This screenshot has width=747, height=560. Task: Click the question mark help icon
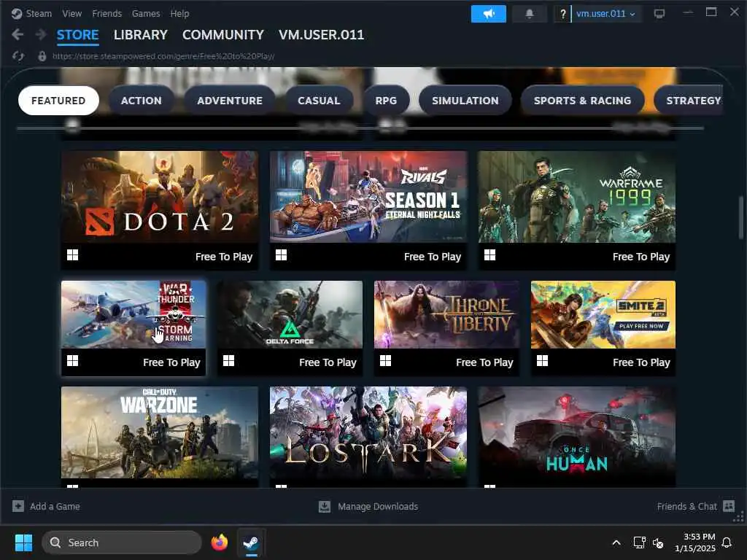click(x=562, y=14)
